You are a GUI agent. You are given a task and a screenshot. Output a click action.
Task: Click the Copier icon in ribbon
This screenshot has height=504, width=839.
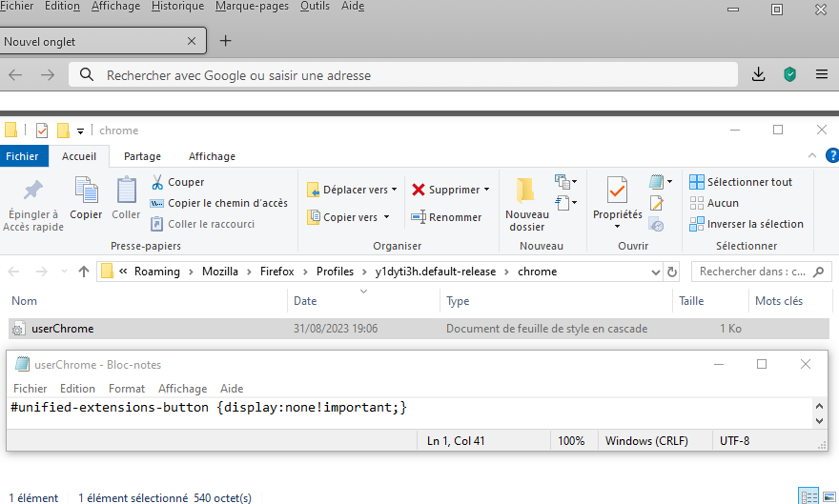[86, 198]
